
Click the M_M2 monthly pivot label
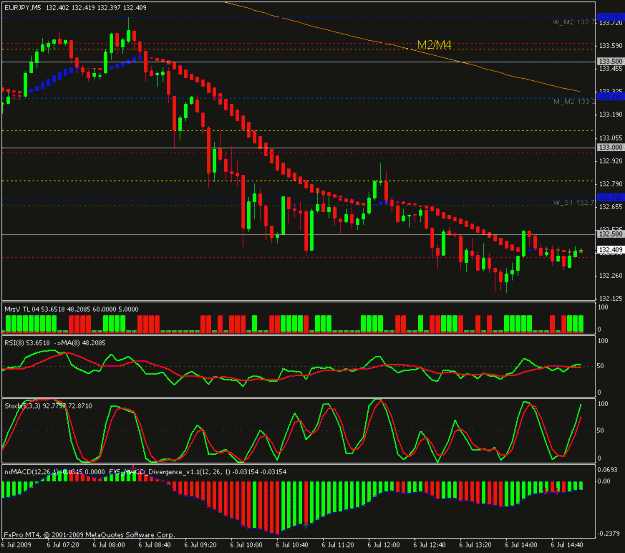tap(574, 102)
